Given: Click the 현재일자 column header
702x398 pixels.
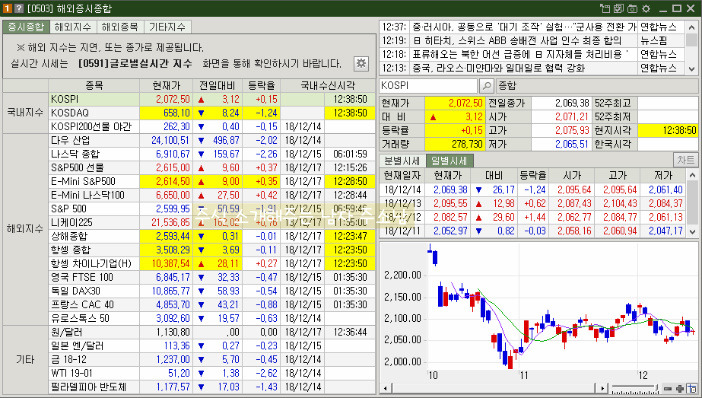Looking at the screenshot, I should 402,175.
